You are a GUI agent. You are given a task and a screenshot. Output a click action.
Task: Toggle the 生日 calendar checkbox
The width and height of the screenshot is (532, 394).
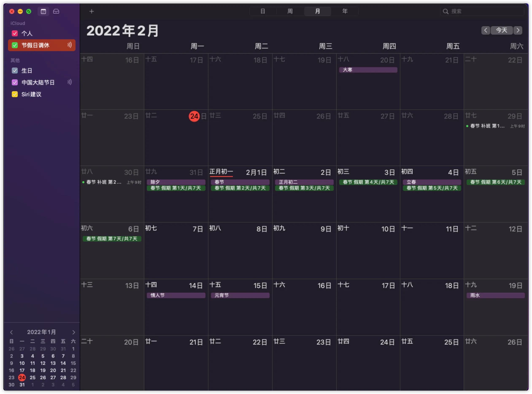(x=15, y=70)
